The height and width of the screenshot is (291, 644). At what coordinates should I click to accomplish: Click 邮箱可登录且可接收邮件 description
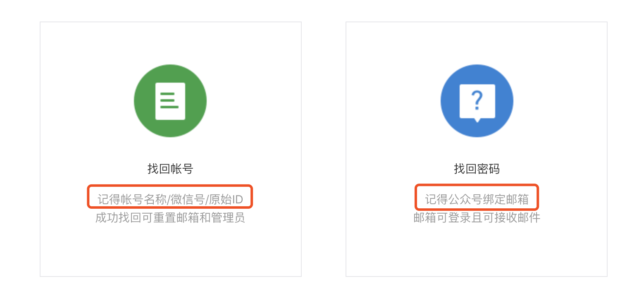coord(477,217)
